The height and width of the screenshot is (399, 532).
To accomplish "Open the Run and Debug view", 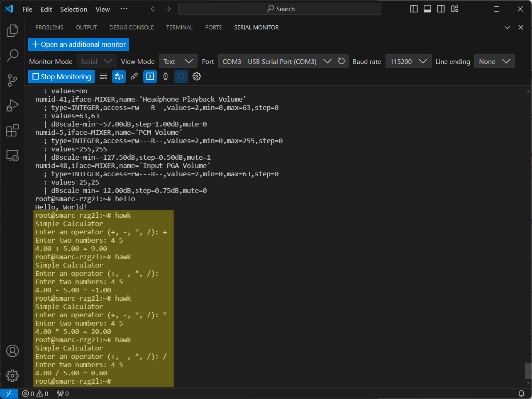I will pos(12,105).
